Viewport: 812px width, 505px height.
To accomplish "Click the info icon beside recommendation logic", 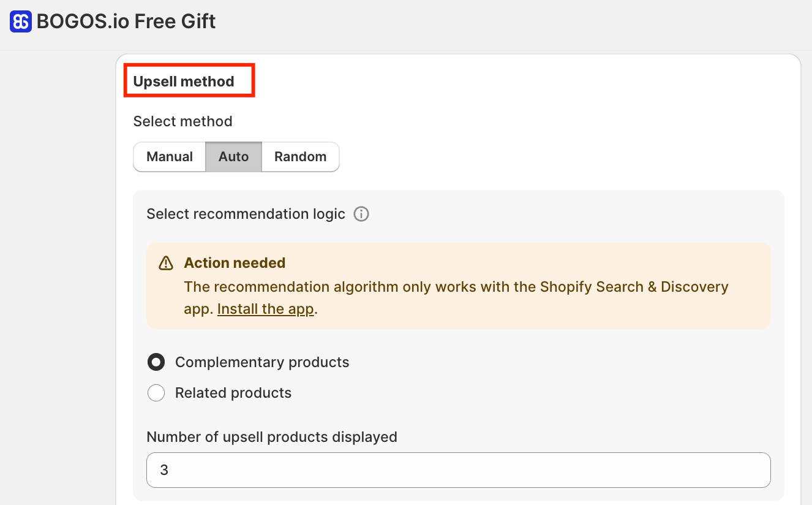I will 361,214.
